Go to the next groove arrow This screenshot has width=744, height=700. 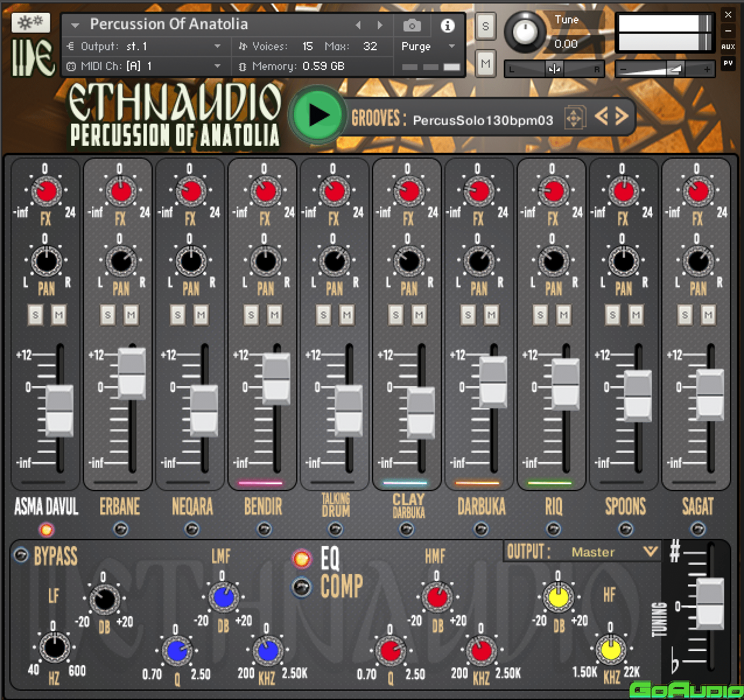point(622,117)
